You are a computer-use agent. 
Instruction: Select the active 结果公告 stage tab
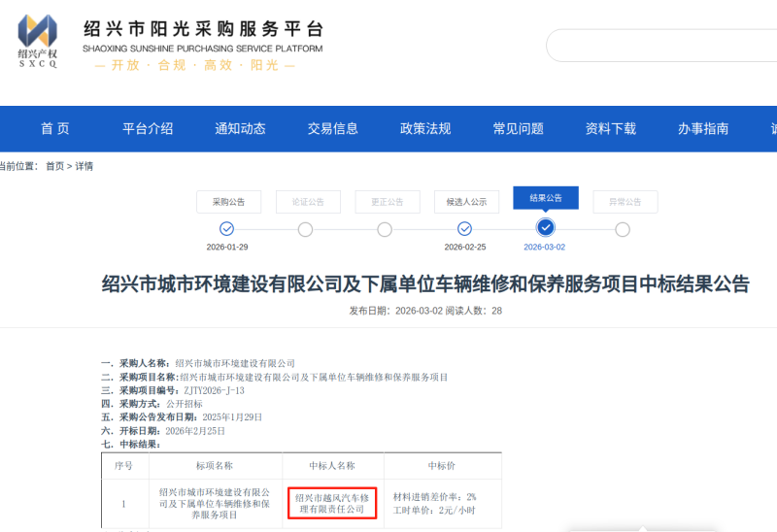546,198
